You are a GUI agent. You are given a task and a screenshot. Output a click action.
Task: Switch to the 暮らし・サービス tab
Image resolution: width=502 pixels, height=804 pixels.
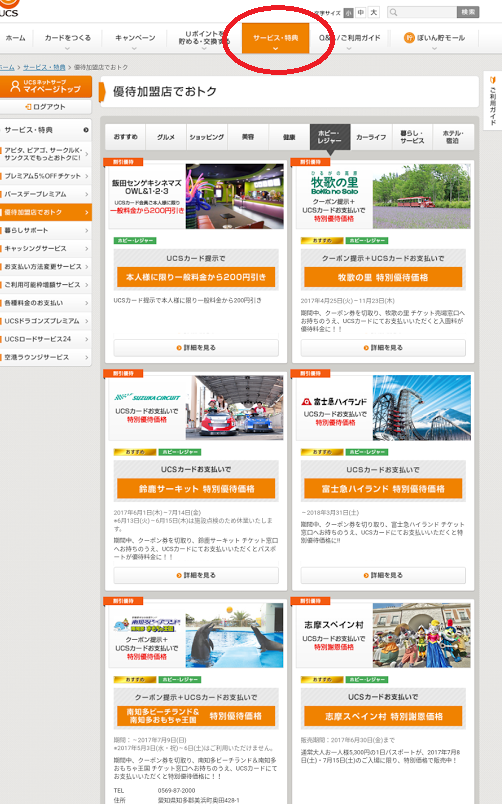(412, 137)
